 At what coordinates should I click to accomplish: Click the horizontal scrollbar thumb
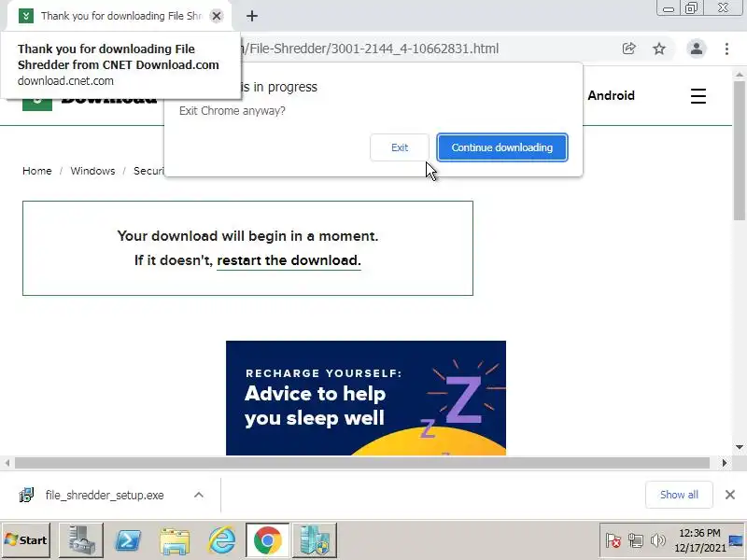tap(362, 462)
